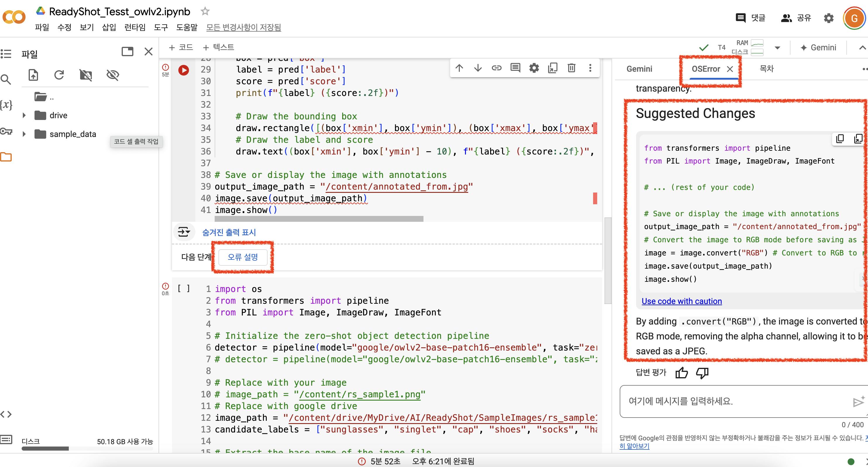
Task: Open the variables {x} sidebar icon
Action: pos(6,105)
